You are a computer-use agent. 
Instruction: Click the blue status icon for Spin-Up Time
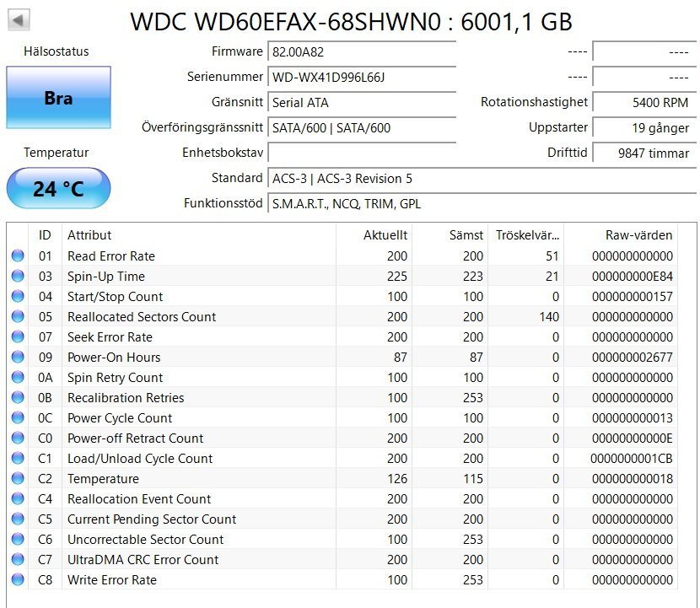click(x=18, y=276)
